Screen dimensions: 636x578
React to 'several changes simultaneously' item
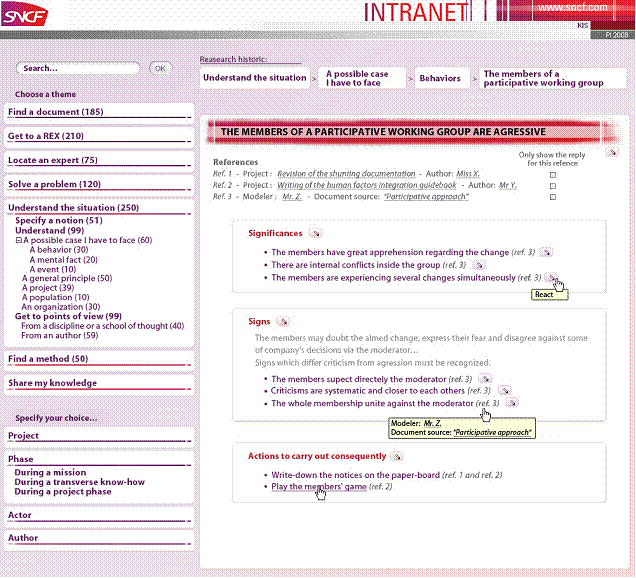(551, 277)
